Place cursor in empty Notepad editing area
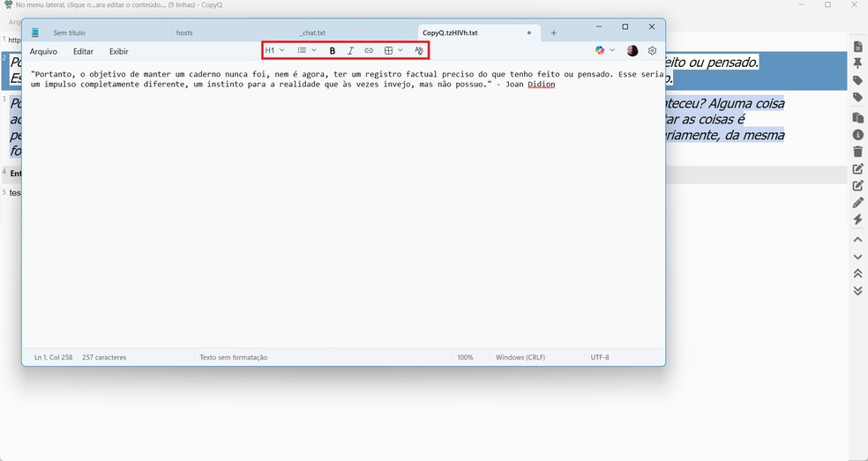This screenshot has height=461, width=868. (343, 219)
